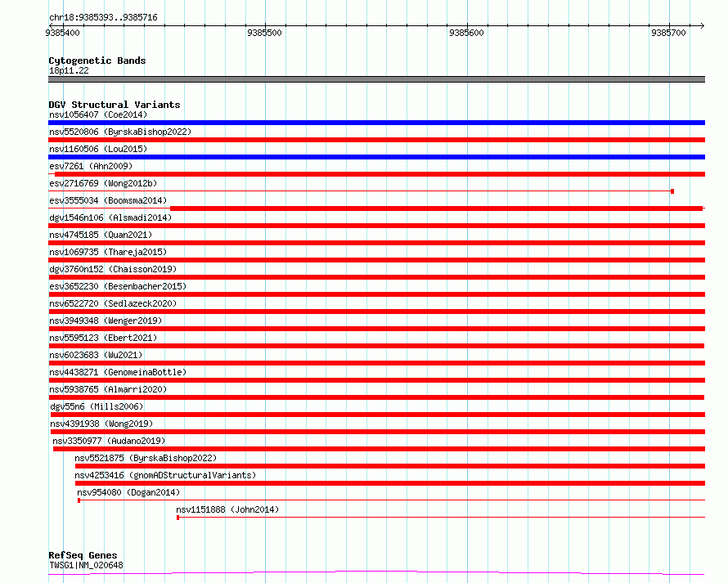The height and width of the screenshot is (583, 728).
Task: Open nsv6522720 (Sedlazeck2020) variant
Action: coord(113,303)
